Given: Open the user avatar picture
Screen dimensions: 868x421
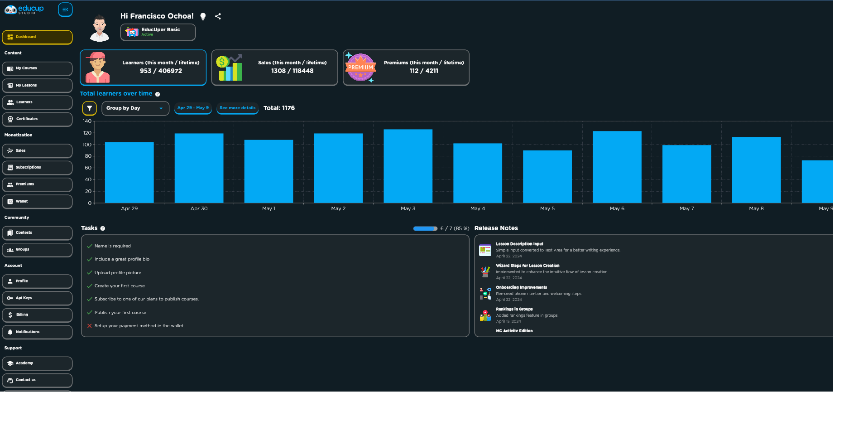Looking at the screenshot, I should coord(100,28).
